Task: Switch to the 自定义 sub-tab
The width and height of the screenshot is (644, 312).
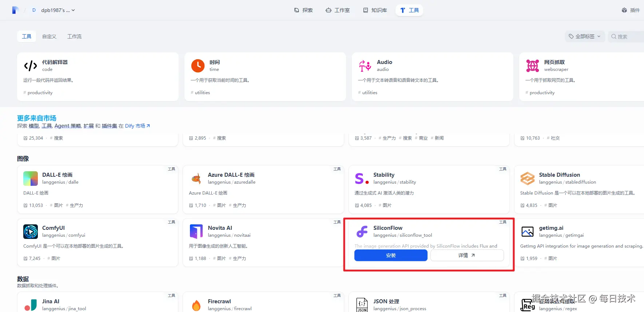Action: pos(49,36)
